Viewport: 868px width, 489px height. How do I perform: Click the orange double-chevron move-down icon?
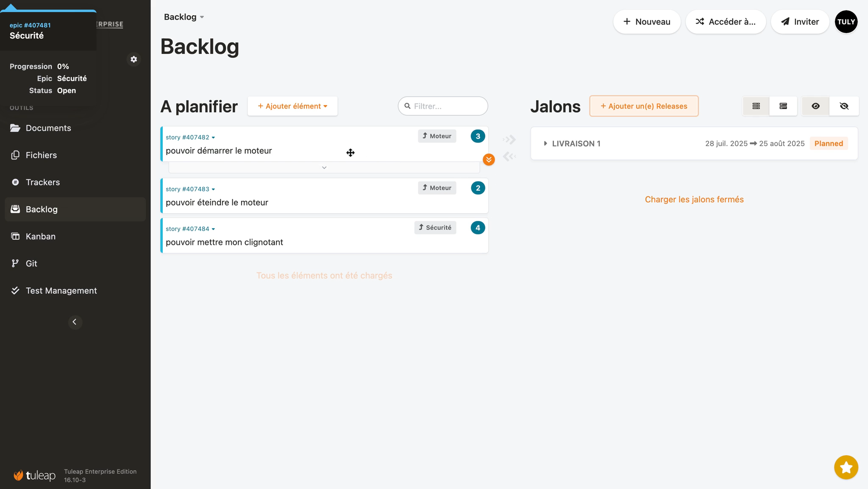489,160
